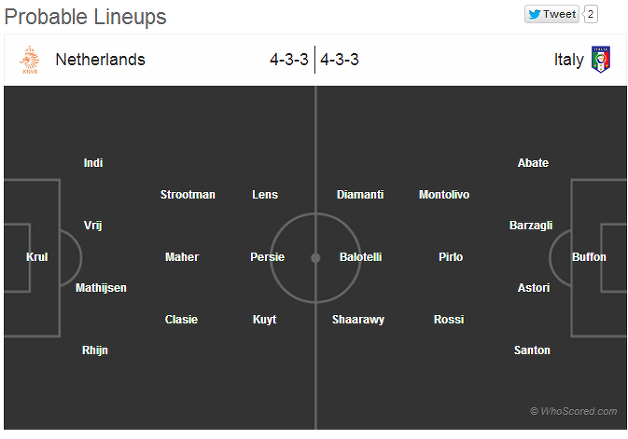Click defender Santon in the lineup
The image size is (628, 439).
pyautogui.click(x=532, y=350)
